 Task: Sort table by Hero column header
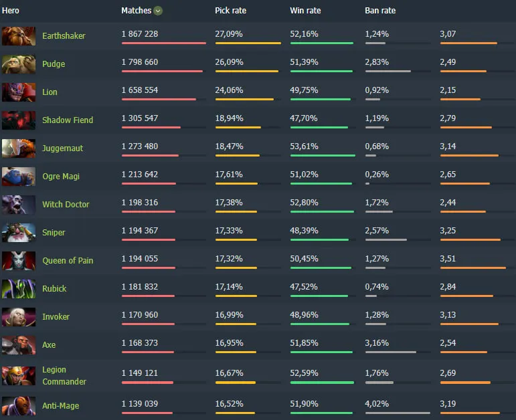click(11, 11)
